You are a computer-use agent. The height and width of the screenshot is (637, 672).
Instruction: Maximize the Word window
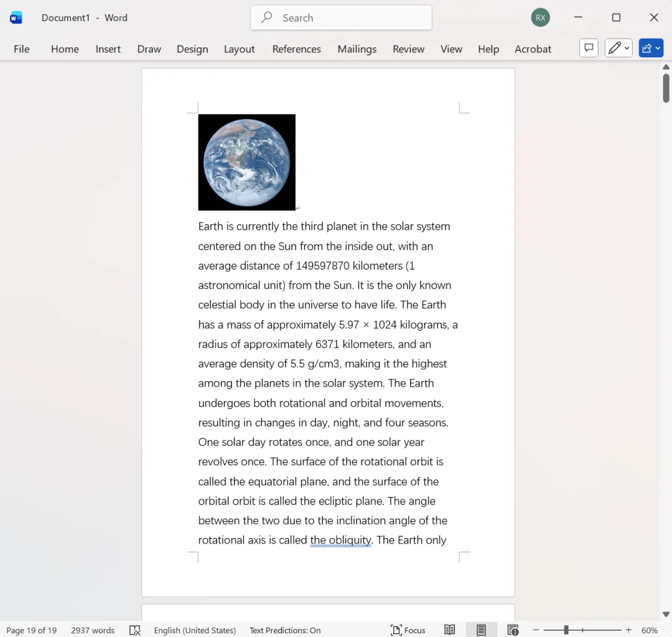(x=616, y=17)
